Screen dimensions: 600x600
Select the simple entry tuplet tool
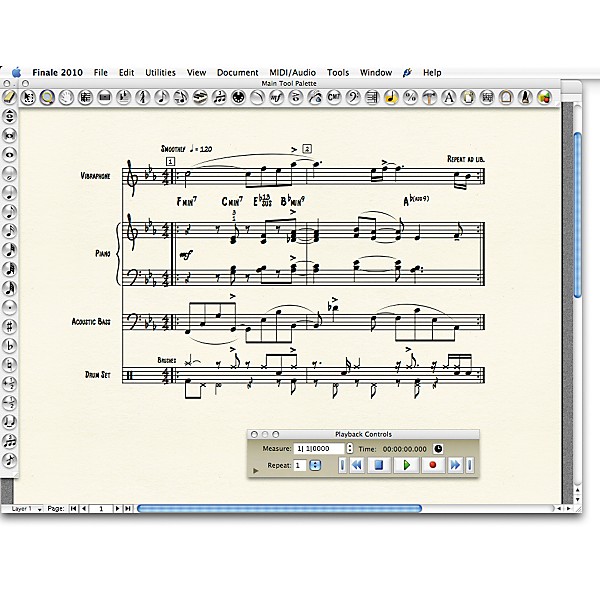coord(10,442)
